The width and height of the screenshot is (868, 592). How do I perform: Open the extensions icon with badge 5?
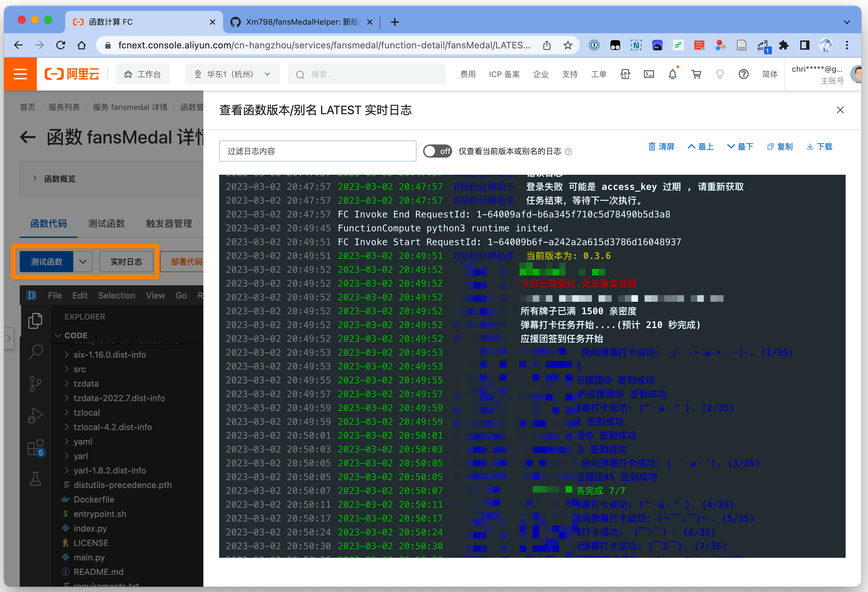coord(36,447)
